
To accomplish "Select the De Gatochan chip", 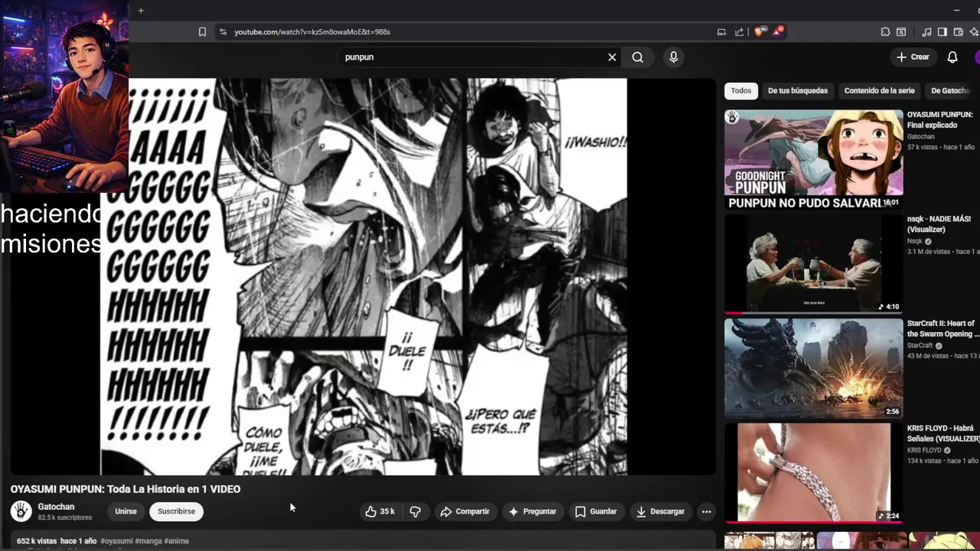I will [x=952, y=91].
